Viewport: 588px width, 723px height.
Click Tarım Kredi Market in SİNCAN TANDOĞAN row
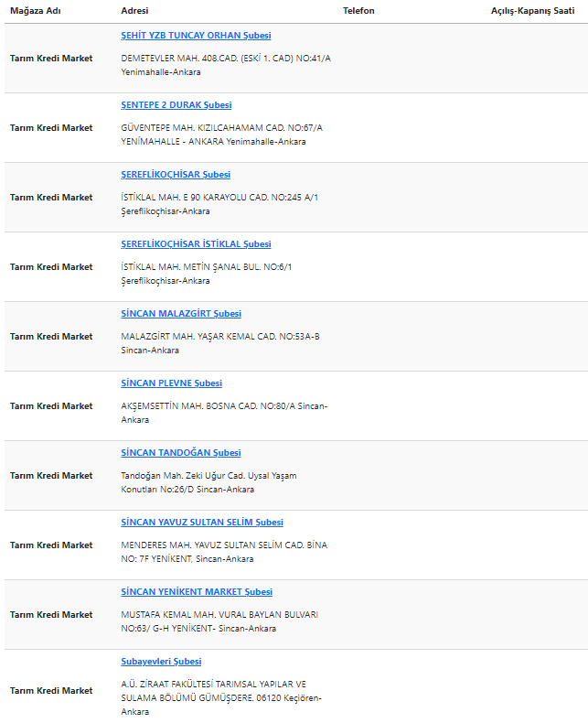tap(51, 476)
